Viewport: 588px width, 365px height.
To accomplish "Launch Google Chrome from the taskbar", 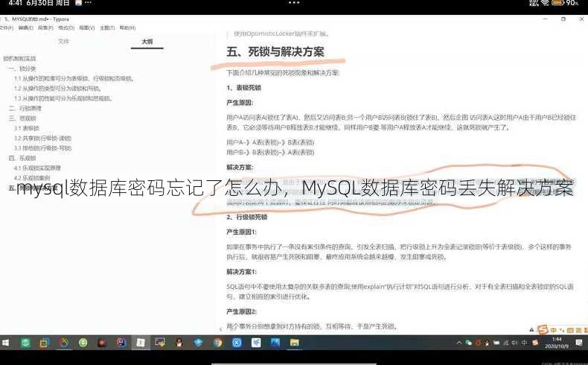I will point(217,343).
